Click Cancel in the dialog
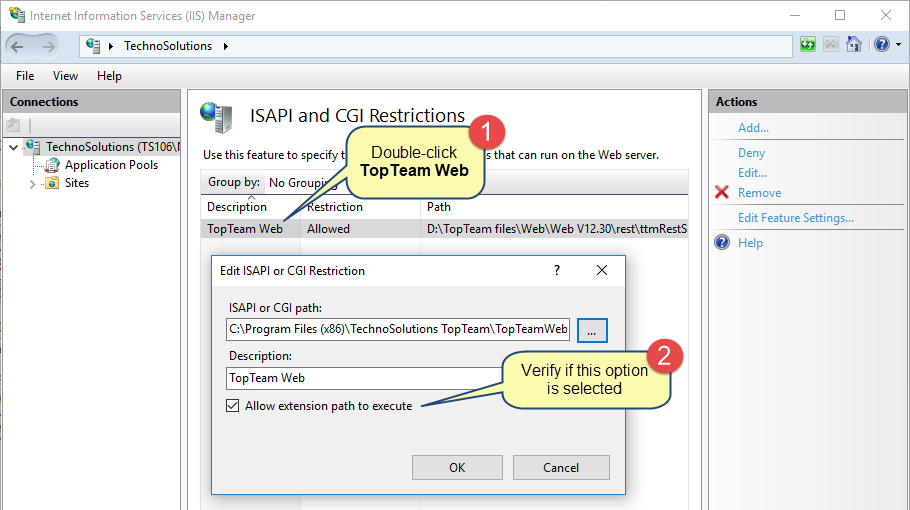This screenshot has height=510, width=910. [x=561, y=468]
